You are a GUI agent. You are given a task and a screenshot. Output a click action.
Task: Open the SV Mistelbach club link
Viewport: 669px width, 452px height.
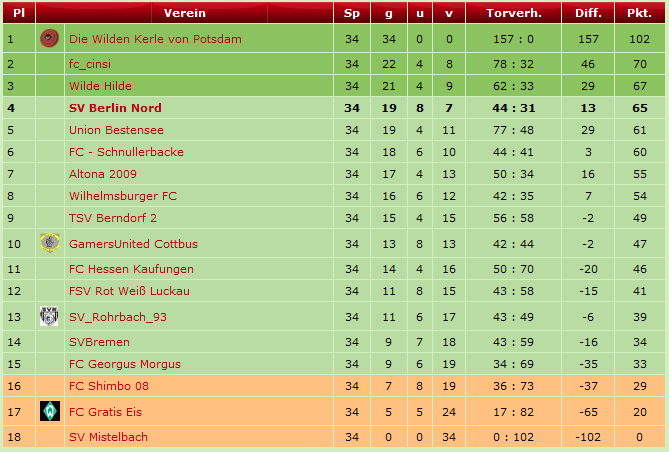(108, 437)
